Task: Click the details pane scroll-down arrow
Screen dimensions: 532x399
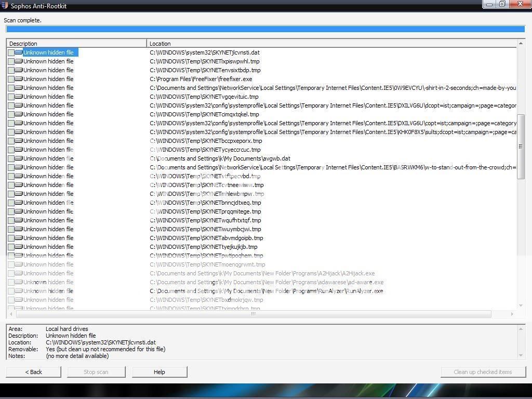Action: pyautogui.click(x=521, y=355)
